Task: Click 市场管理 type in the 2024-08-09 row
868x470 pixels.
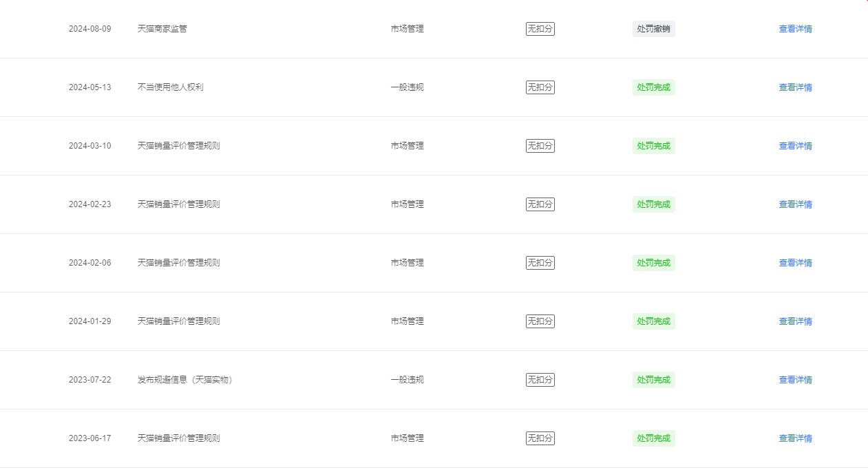Action: click(407, 29)
